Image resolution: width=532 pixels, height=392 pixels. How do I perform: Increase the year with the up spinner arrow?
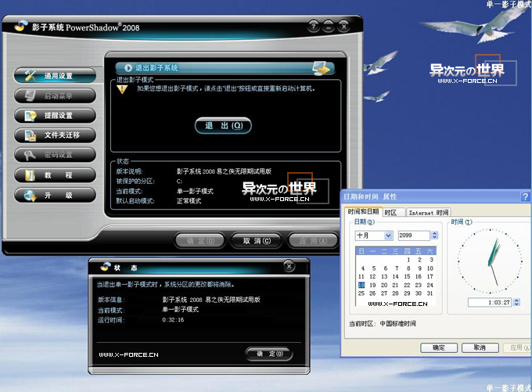(435, 233)
